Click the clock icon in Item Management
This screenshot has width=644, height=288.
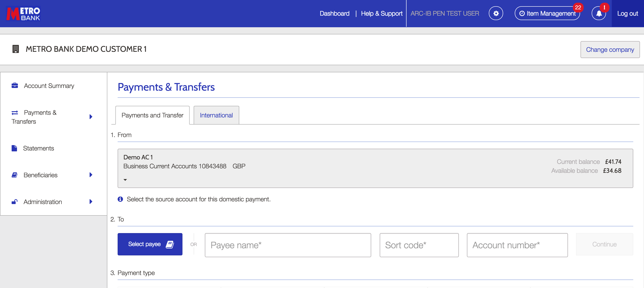click(522, 13)
